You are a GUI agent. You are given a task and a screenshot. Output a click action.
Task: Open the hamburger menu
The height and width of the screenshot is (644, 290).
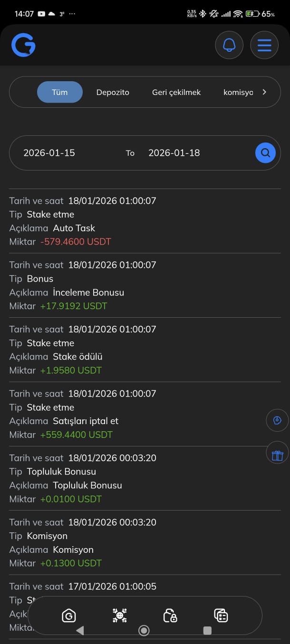pos(264,45)
